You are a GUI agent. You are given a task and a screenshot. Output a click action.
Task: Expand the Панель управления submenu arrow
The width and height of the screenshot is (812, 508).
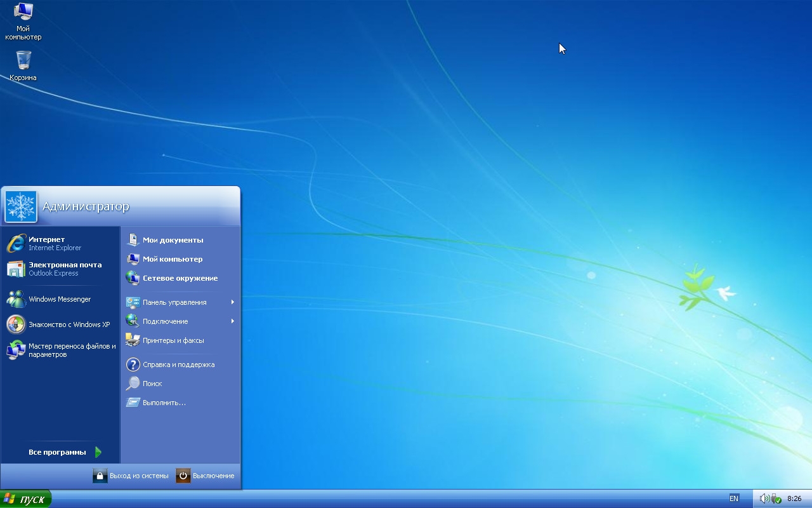tap(233, 302)
